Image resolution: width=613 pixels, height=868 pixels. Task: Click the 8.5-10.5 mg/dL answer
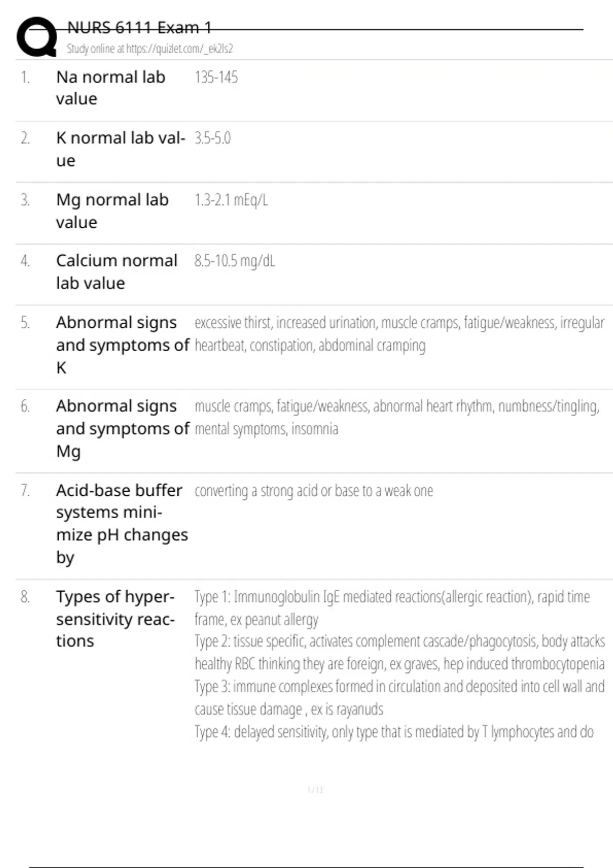point(234,261)
